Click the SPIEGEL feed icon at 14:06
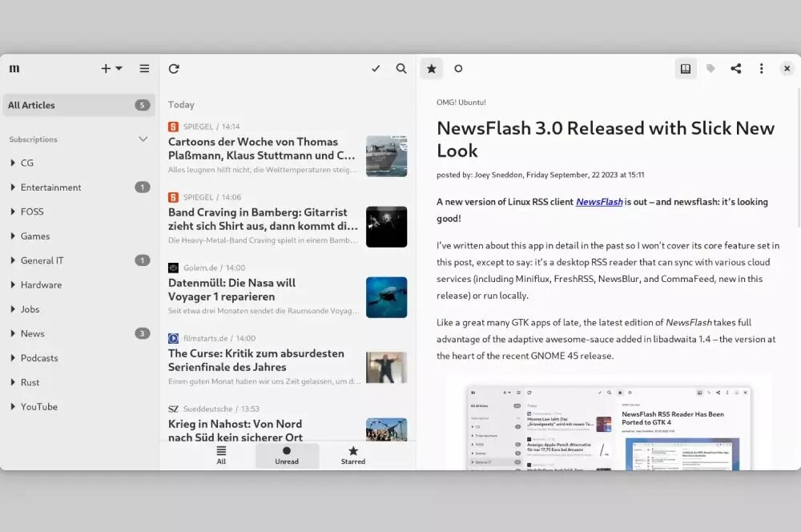The width and height of the screenshot is (801, 532). pos(173,197)
